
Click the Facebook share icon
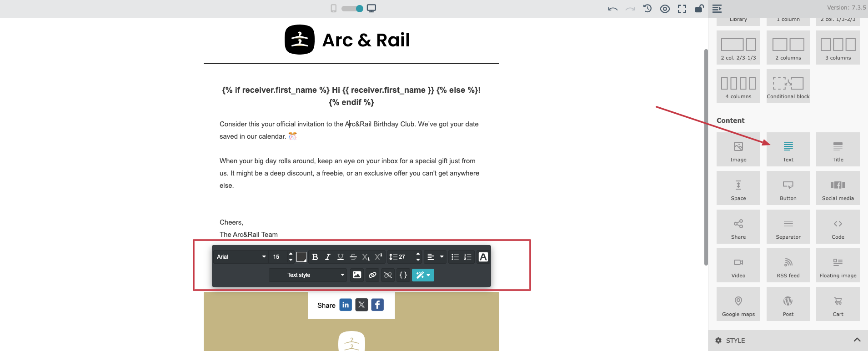pos(377,305)
